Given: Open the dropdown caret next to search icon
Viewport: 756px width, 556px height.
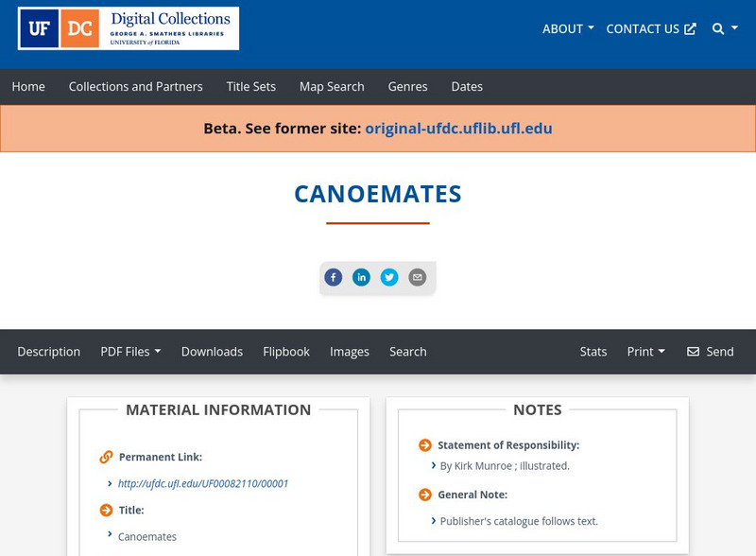Looking at the screenshot, I should point(734,28).
